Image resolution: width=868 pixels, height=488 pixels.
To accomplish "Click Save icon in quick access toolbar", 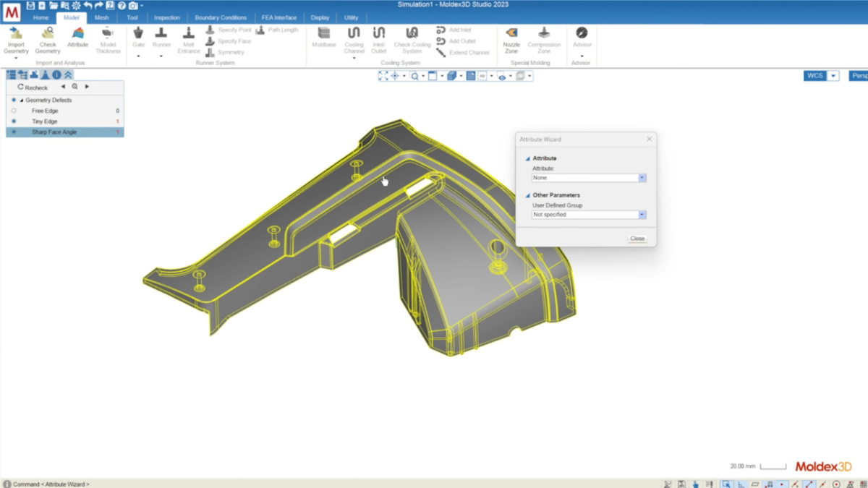I will click(x=30, y=6).
